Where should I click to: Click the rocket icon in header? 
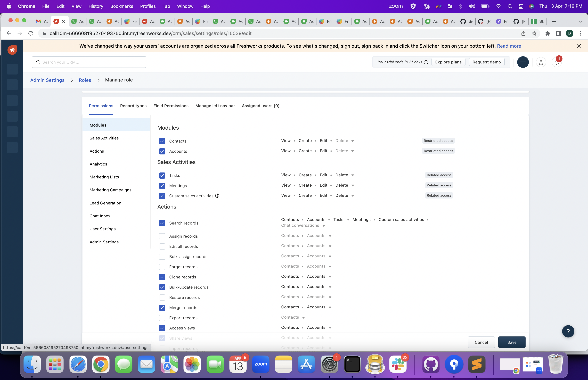click(x=541, y=62)
